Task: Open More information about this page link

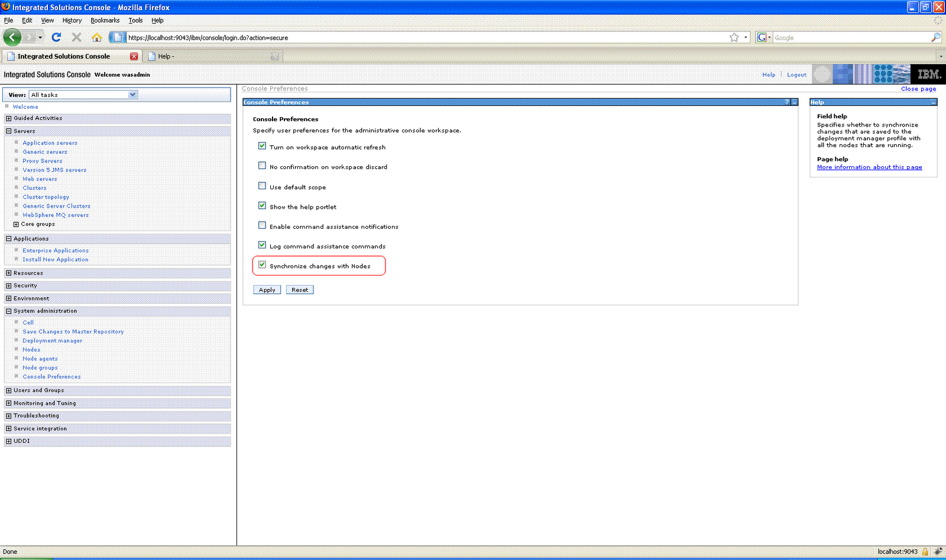Action: click(869, 167)
